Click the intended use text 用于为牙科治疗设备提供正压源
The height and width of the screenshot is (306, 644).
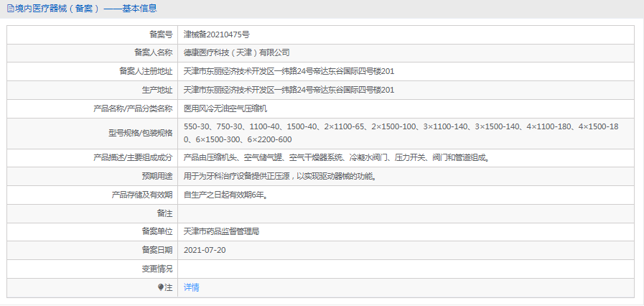click(280, 177)
